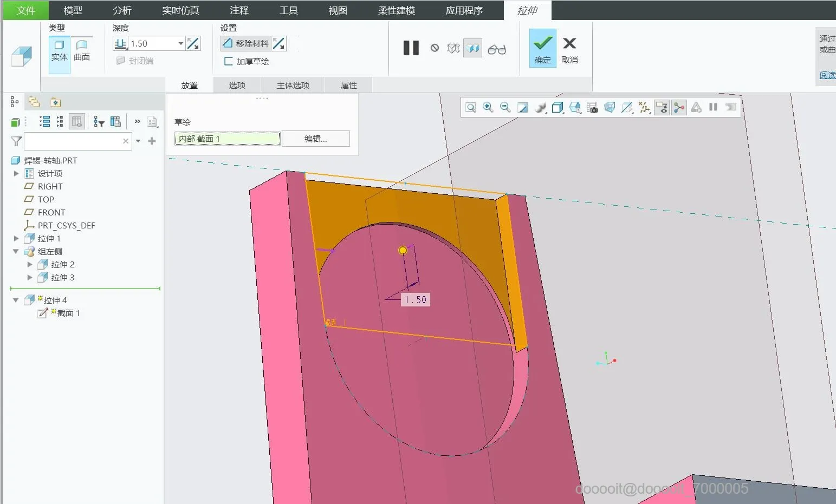Enable the 加厚草绘 checkbox
The height and width of the screenshot is (504, 836).
pos(229,61)
